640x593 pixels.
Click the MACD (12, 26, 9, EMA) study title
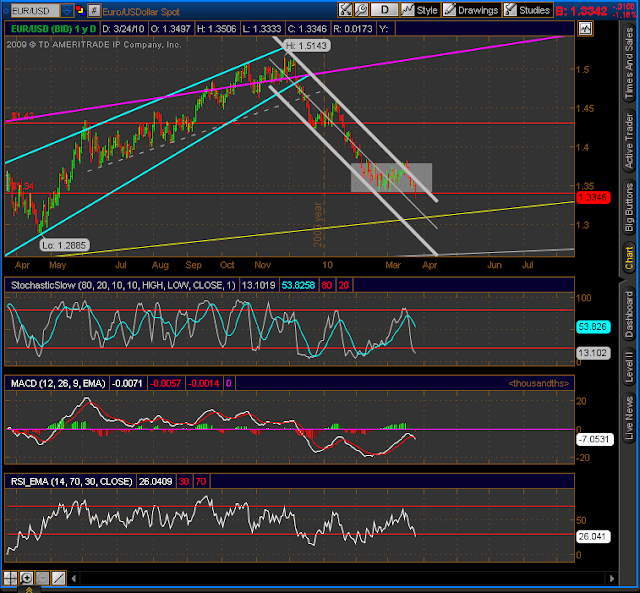pos(58,384)
